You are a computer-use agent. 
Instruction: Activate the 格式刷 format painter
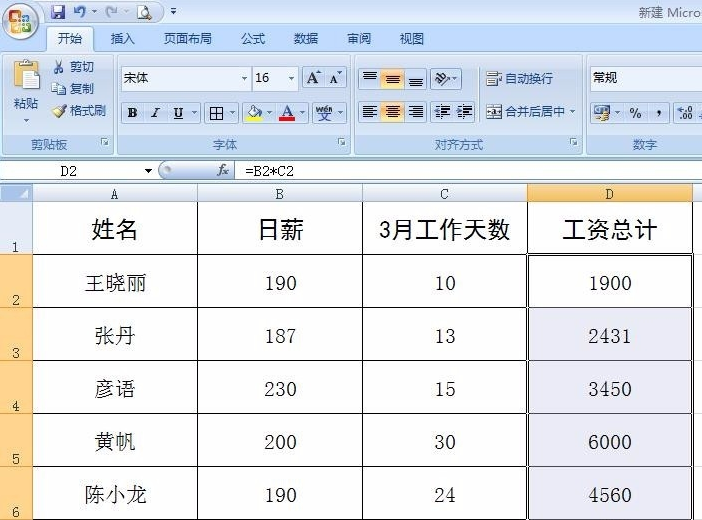point(79,110)
